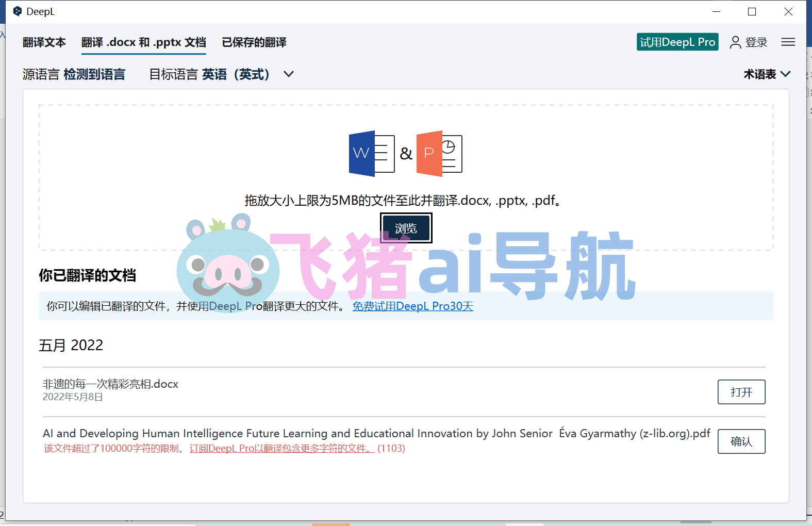812x526 pixels.
Task: Click the DeepL logo icon in title bar
Action: [x=18, y=11]
